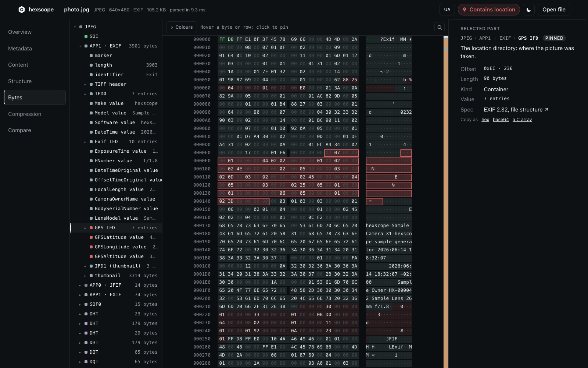
Task: Select the DQT 65 bytes first row
Action: click(116, 352)
